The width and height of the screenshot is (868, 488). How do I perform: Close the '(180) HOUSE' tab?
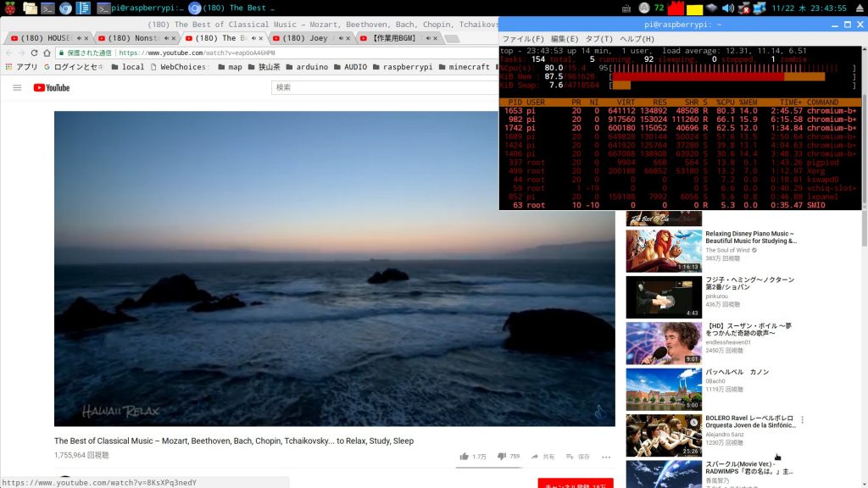coord(86,38)
